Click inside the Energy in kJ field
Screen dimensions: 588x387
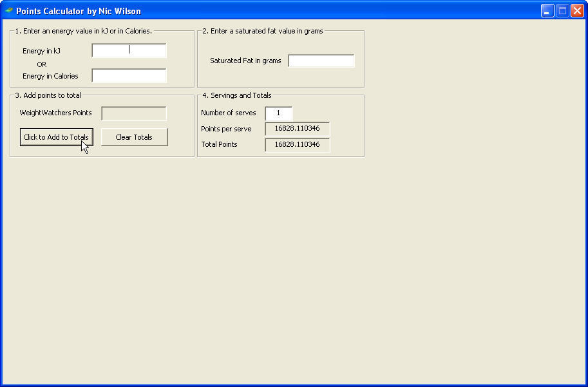pos(128,50)
